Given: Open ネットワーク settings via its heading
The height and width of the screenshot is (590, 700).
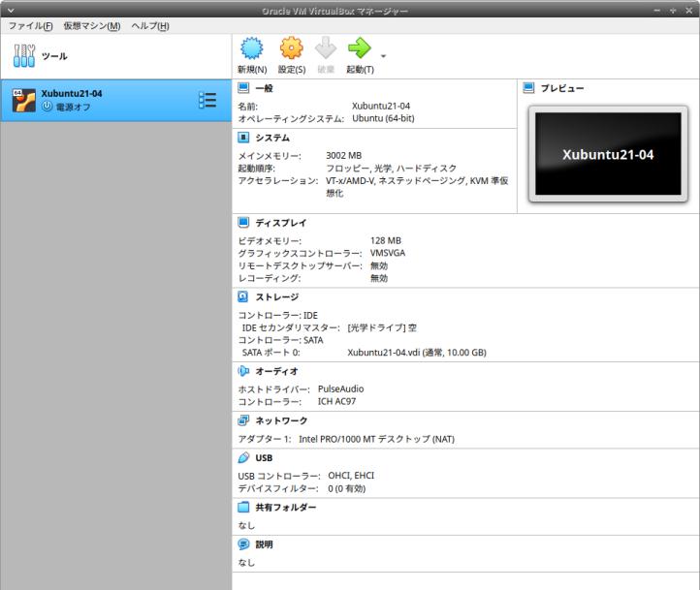Looking at the screenshot, I should pyautogui.click(x=281, y=420).
